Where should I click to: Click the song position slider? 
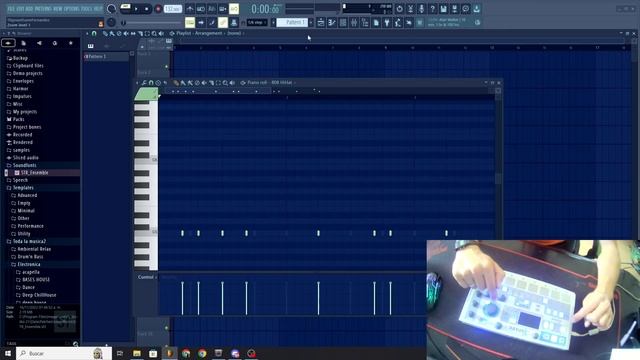(151, 23)
